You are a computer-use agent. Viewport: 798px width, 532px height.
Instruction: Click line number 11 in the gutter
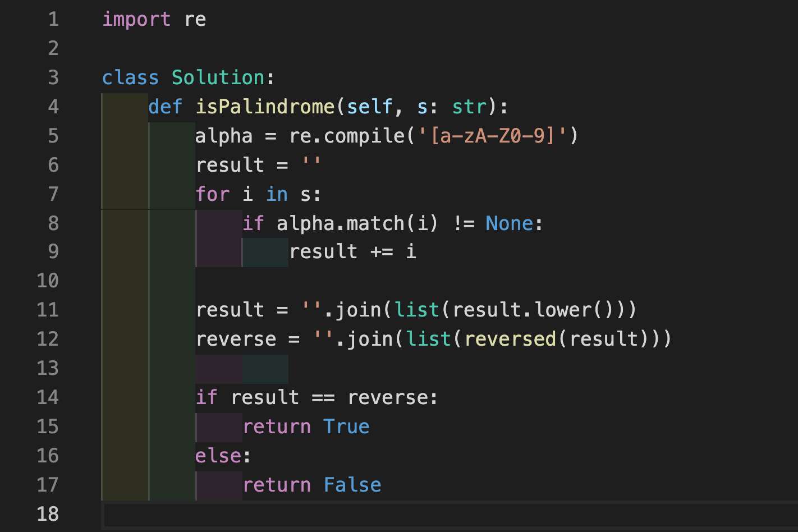[x=48, y=310]
